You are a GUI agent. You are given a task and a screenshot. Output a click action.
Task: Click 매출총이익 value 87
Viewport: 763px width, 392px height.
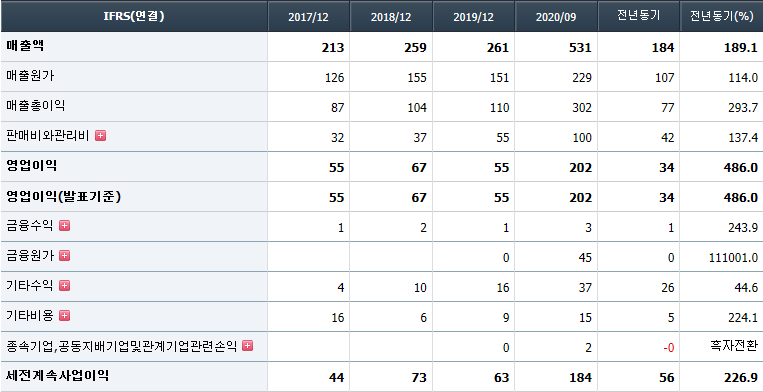337,108
